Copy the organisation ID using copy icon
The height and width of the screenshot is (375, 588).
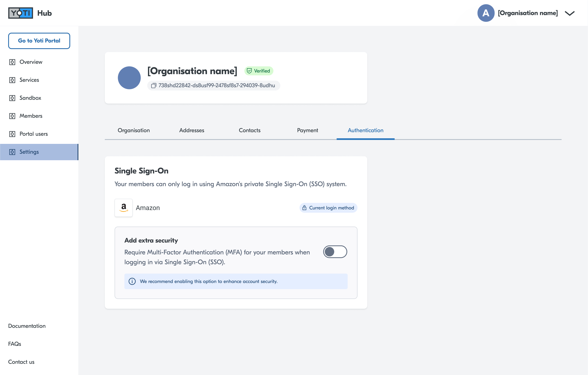154,86
